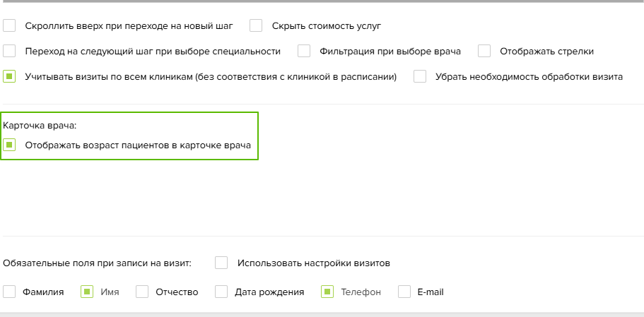
Task: Click the "E-mail" label text
Action: click(x=431, y=292)
